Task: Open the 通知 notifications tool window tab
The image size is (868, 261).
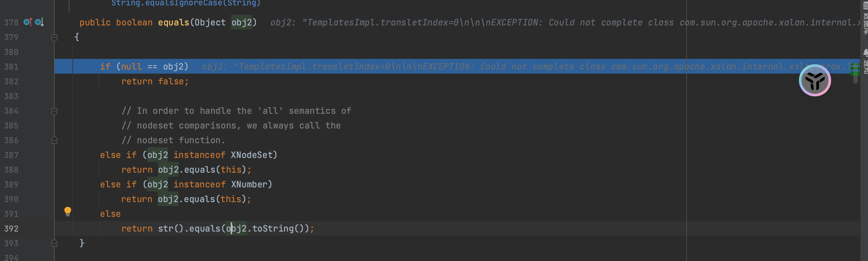Action: (x=865, y=67)
